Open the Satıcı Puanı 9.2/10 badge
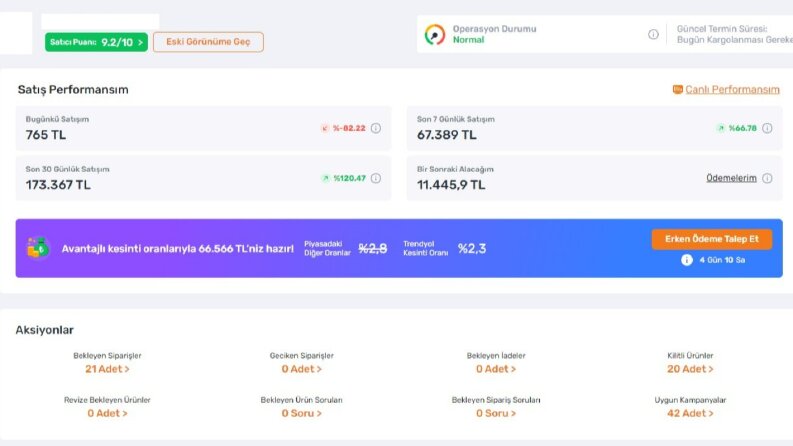The width and height of the screenshot is (793, 446). pos(96,42)
